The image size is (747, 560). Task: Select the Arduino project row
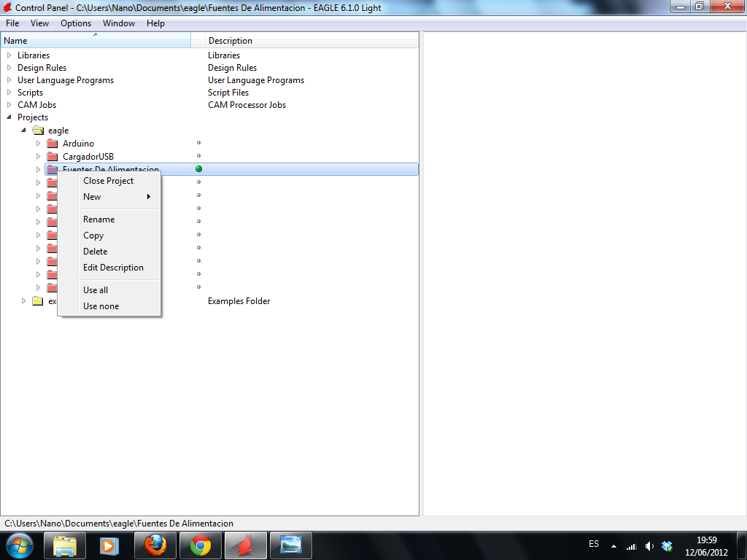(78, 144)
